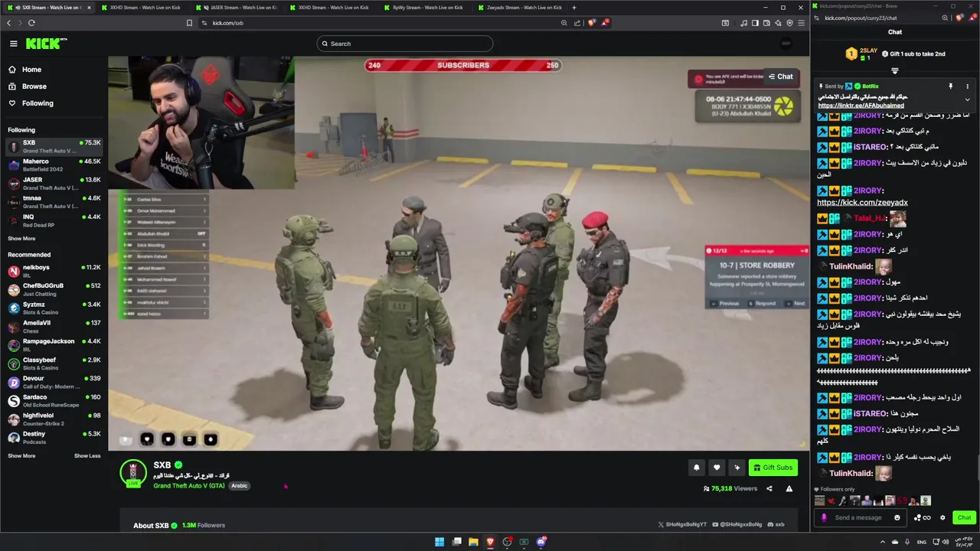The image size is (980, 551).
Task: Open nelkboys recommended channel
Action: (54, 271)
